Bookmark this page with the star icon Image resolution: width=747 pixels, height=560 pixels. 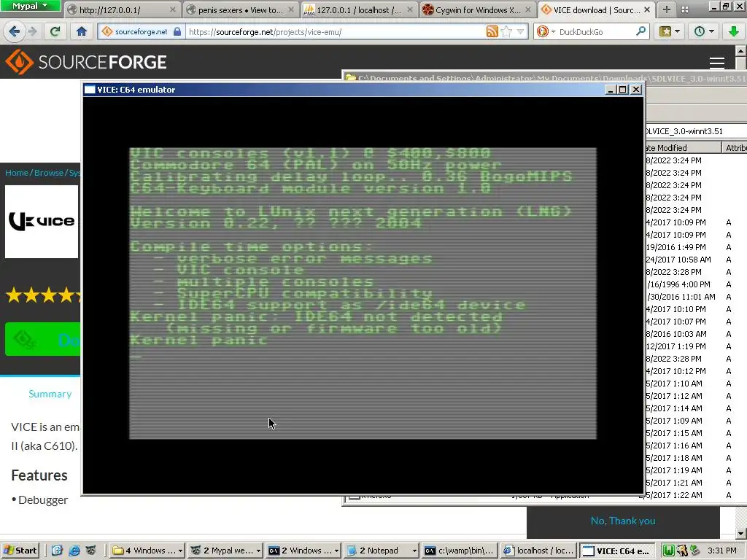click(507, 32)
